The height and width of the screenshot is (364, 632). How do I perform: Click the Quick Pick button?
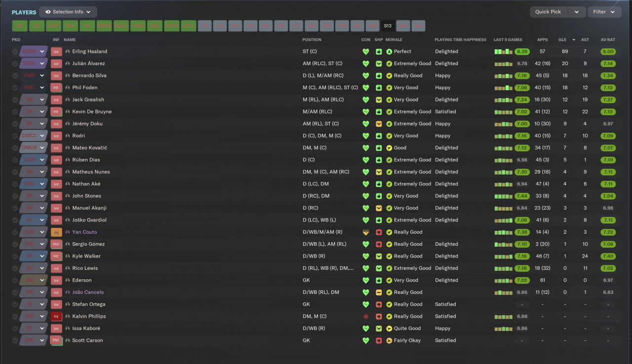(x=549, y=12)
